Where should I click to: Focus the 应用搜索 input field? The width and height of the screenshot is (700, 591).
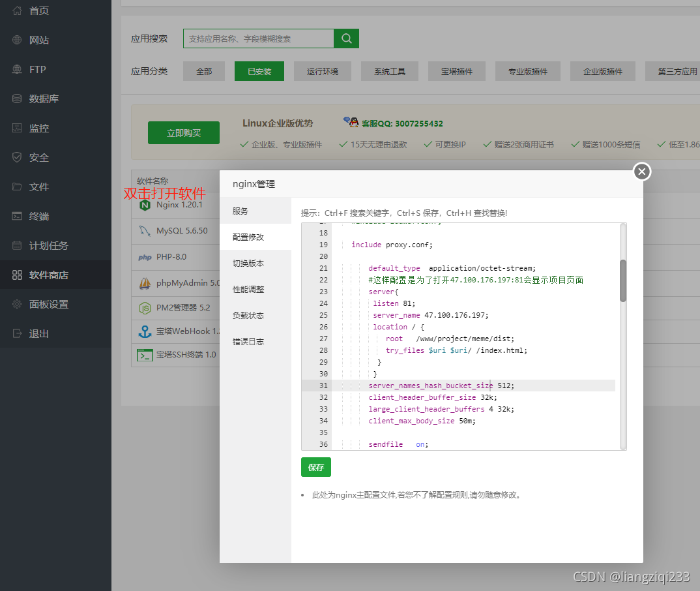(259, 38)
